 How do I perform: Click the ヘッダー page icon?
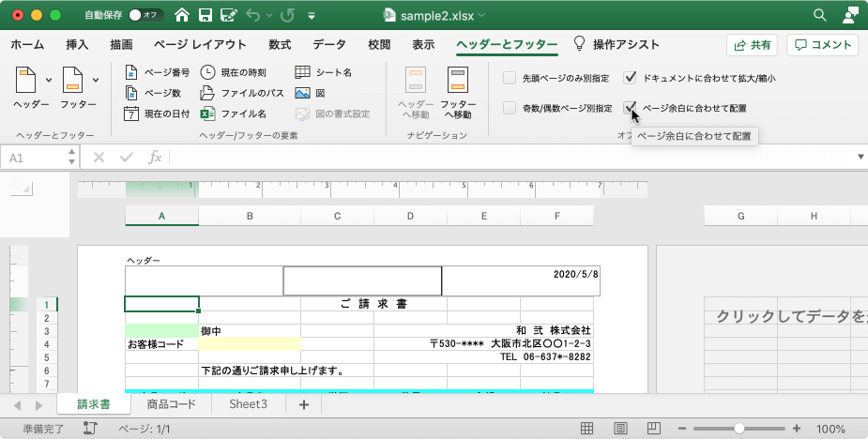click(26, 80)
